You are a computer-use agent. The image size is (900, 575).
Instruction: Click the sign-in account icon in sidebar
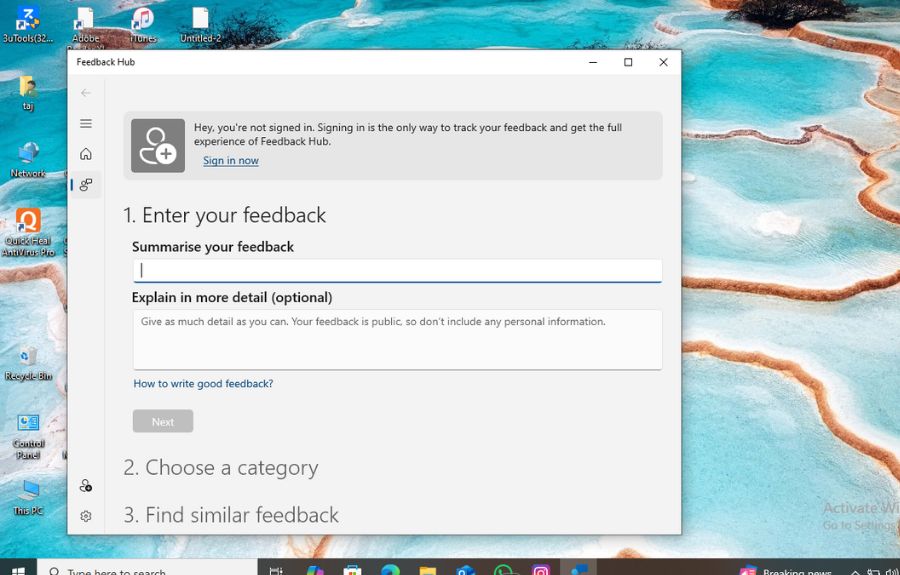click(86, 486)
